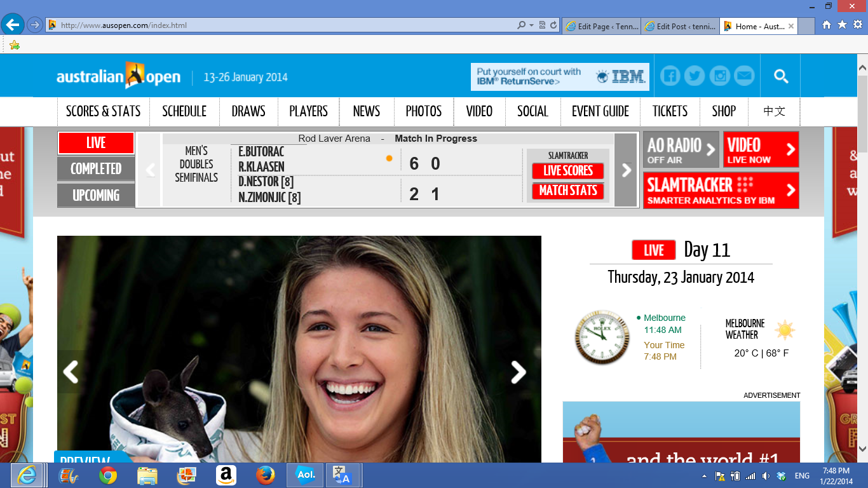Click the red LIVE SCORES button
The width and height of the screenshot is (868, 488).
[568, 171]
